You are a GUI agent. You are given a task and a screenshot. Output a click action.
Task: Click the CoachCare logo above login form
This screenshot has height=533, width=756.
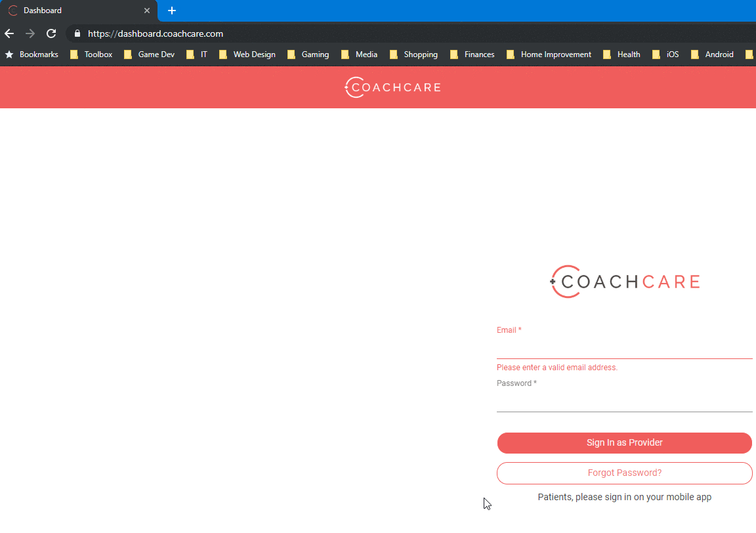(x=625, y=282)
